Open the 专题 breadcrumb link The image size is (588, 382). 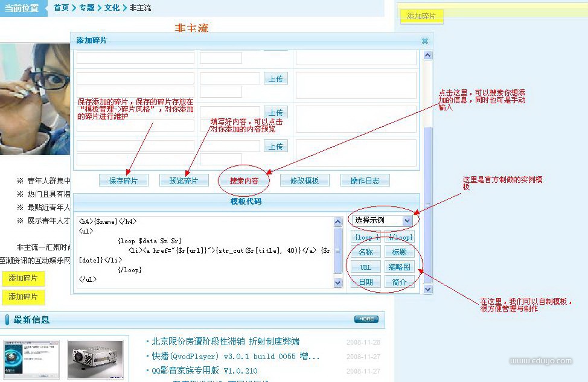tap(87, 8)
